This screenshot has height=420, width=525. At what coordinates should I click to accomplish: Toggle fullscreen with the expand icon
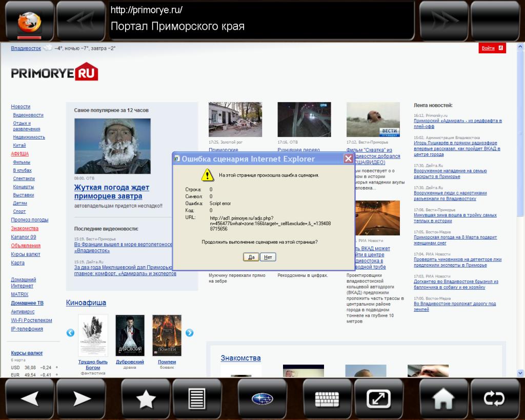coord(379,398)
